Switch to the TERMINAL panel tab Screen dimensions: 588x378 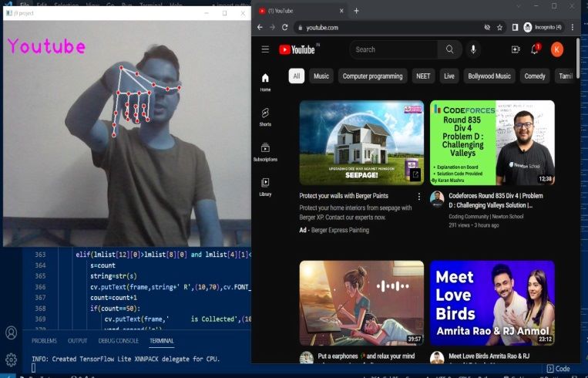tap(162, 341)
